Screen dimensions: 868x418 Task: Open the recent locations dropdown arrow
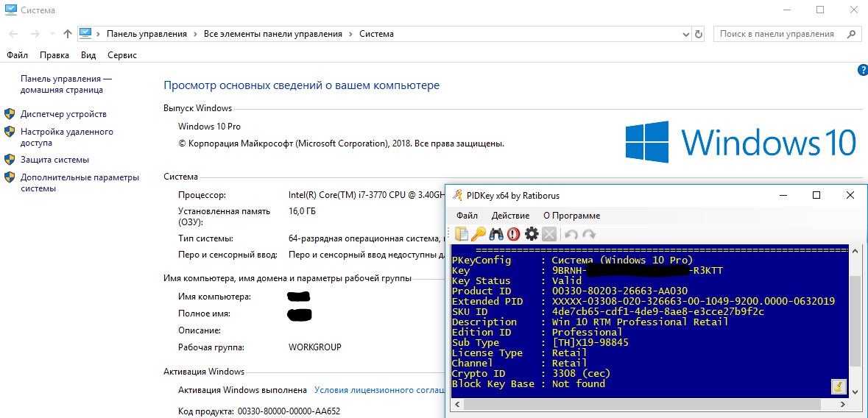(x=52, y=34)
